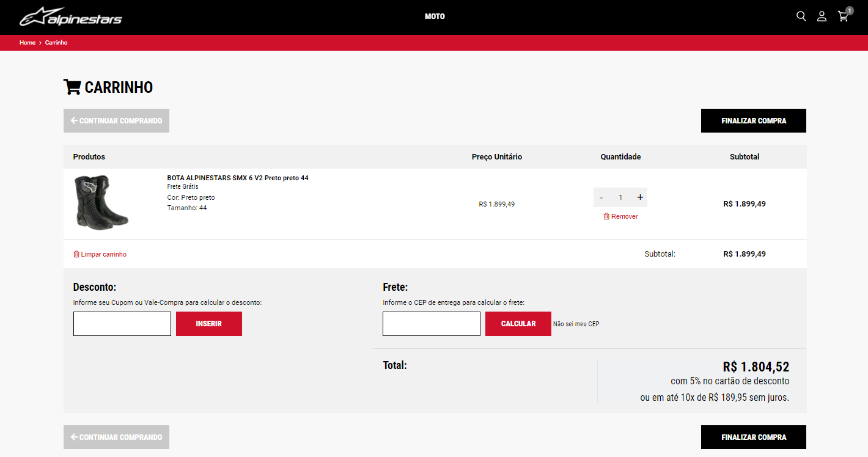Decrease the quantity with minus button

[601, 197]
